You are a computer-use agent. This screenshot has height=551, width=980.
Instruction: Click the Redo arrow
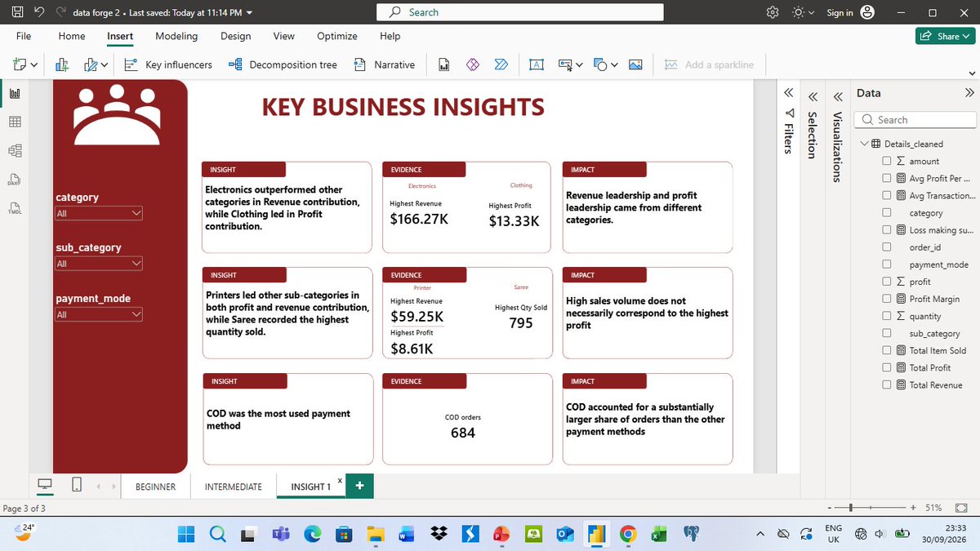[x=60, y=12]
